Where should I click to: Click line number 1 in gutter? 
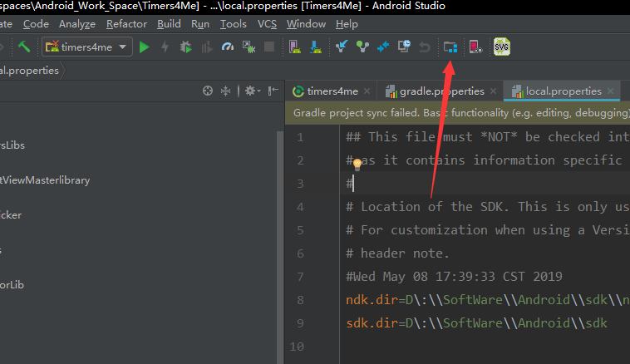[x=300, y=137]
